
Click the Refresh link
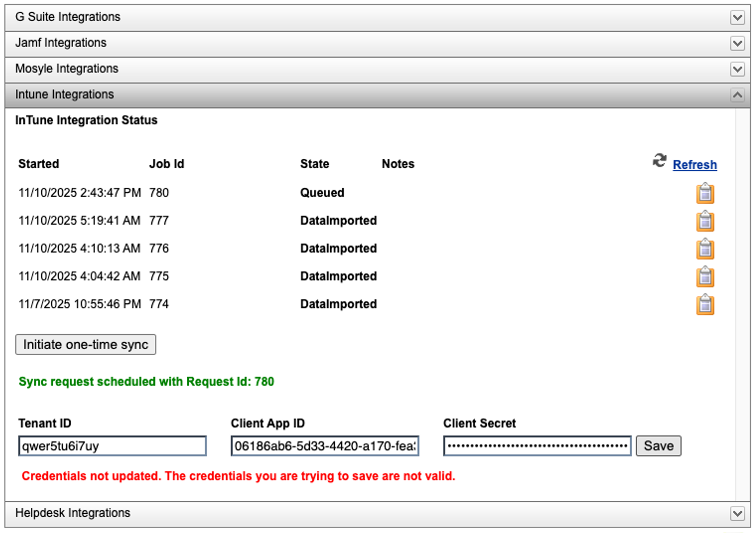click(695, 165)
